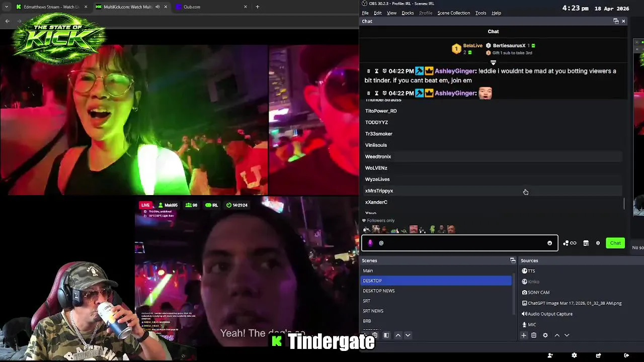Click the browser back arrow
Screen dimensions: 644x362
pos(8,21)
